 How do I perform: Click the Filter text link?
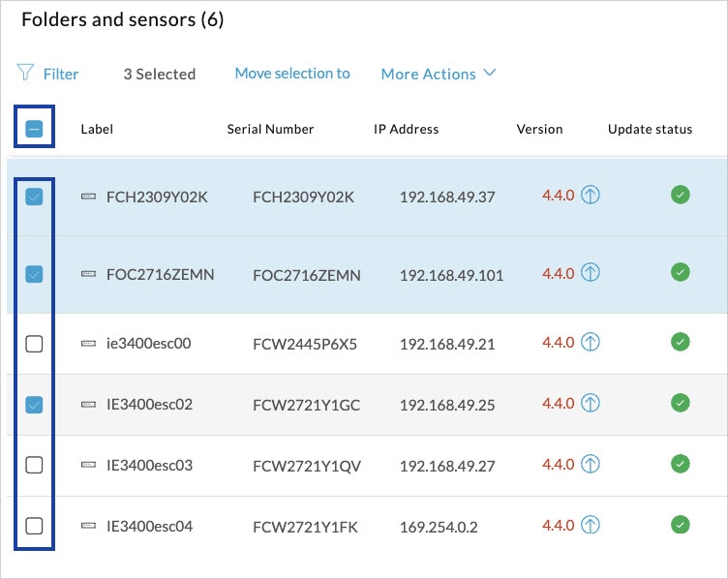(x=61, y=75)
